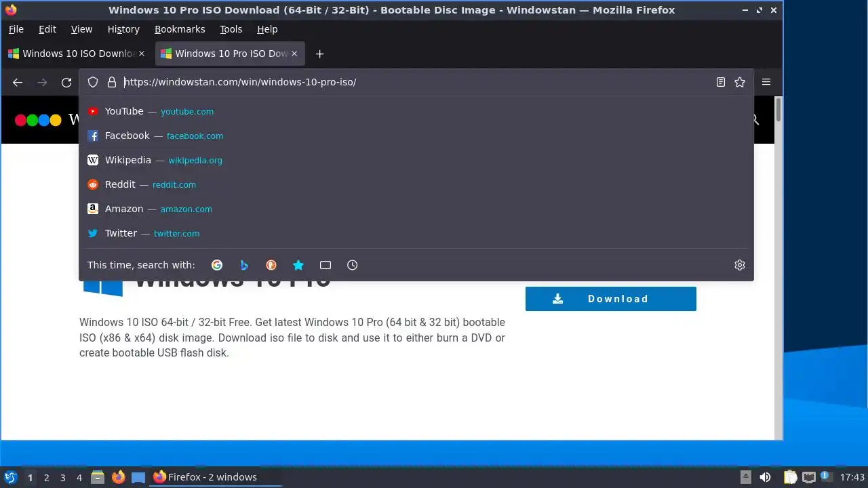Choose the Wikipedia suggestion
This screenshot has height=488, width=868.
coord(416,160)
